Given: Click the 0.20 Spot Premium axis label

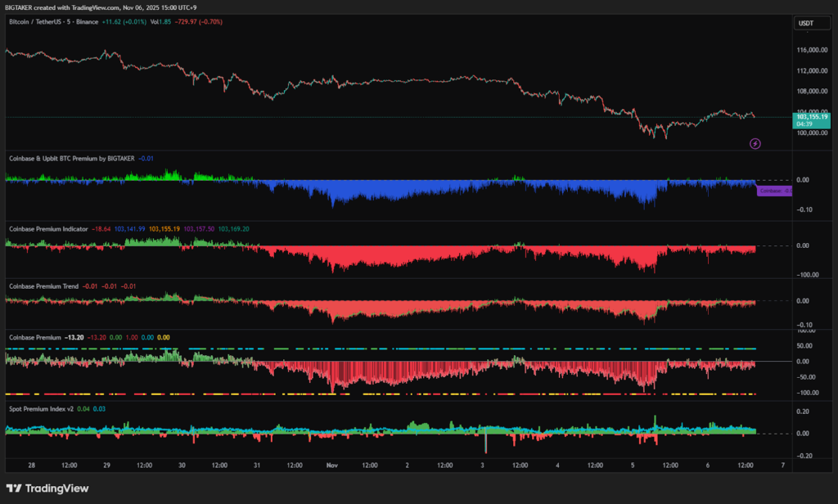Looking at the screenshot, I should click(803, 412).
